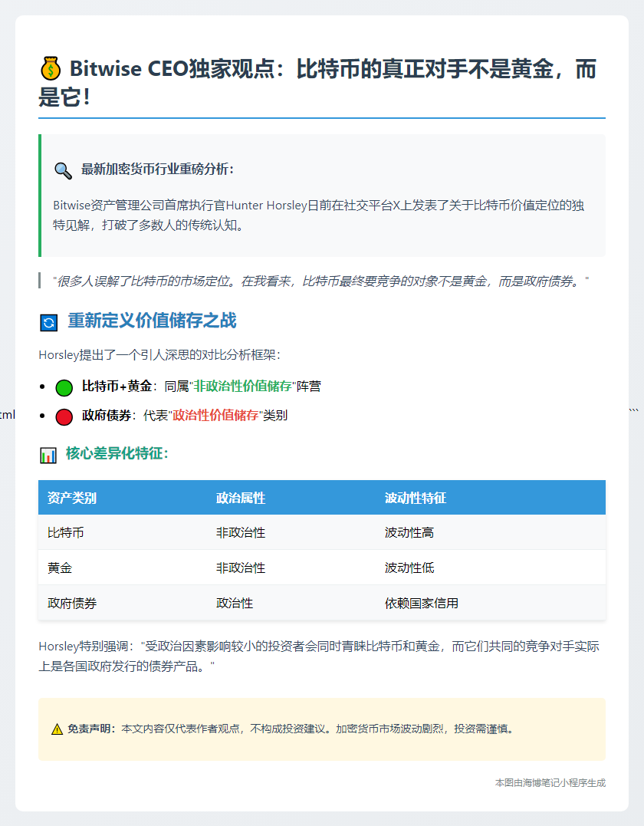
Task: Click the 最新加密货币行业重磅分析 heading
Action: 157,169
